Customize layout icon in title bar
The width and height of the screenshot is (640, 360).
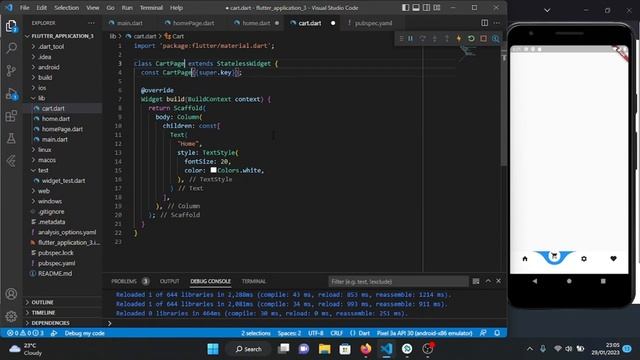point(437,7)
